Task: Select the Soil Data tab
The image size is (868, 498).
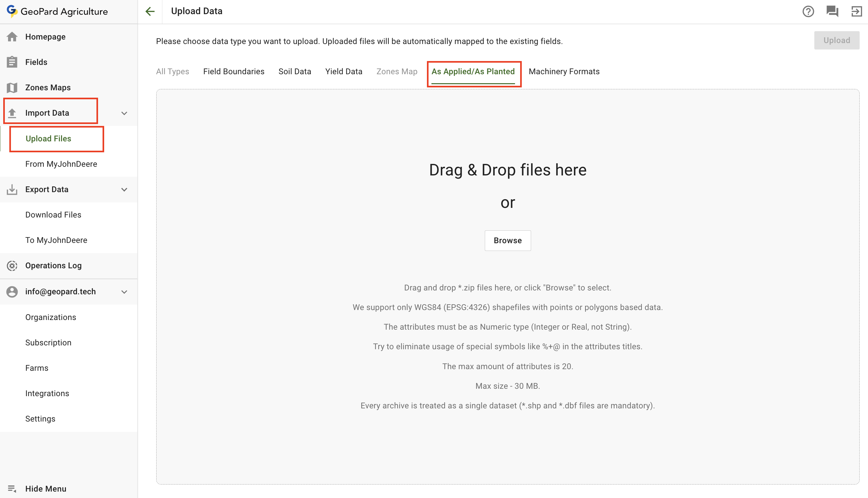Action: (294, 71)
